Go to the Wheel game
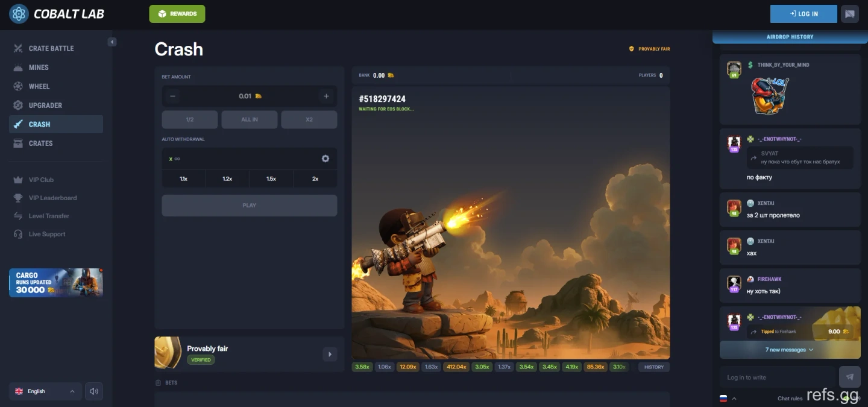The width and height of the screenshot is (868, 407). pyautogui.click(x=56, y=86)
